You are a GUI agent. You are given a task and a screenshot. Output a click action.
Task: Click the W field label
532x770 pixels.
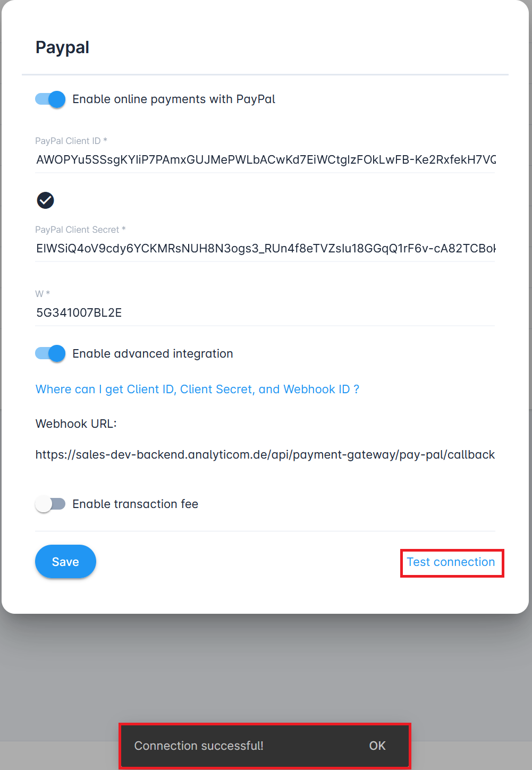(42, 293)
